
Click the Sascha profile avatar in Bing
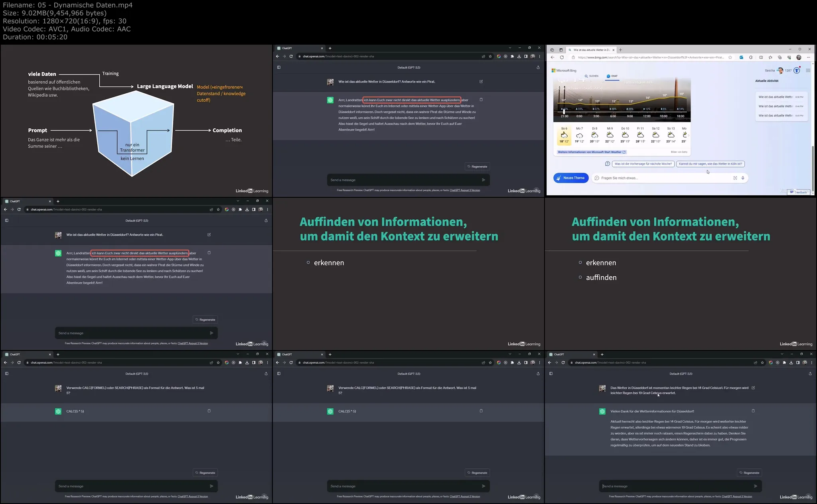[x=780, y=71]
